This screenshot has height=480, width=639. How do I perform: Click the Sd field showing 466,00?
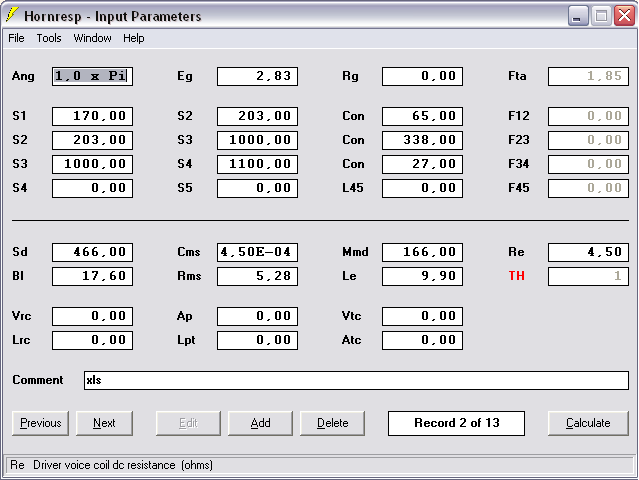pos(93,252)
